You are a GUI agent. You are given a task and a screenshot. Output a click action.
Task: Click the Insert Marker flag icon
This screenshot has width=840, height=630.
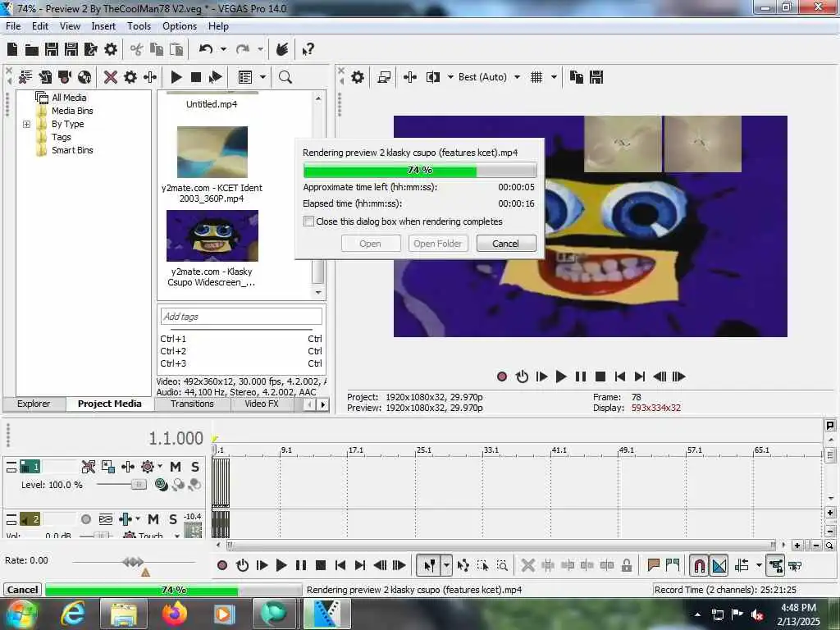[x=653, y=565]
